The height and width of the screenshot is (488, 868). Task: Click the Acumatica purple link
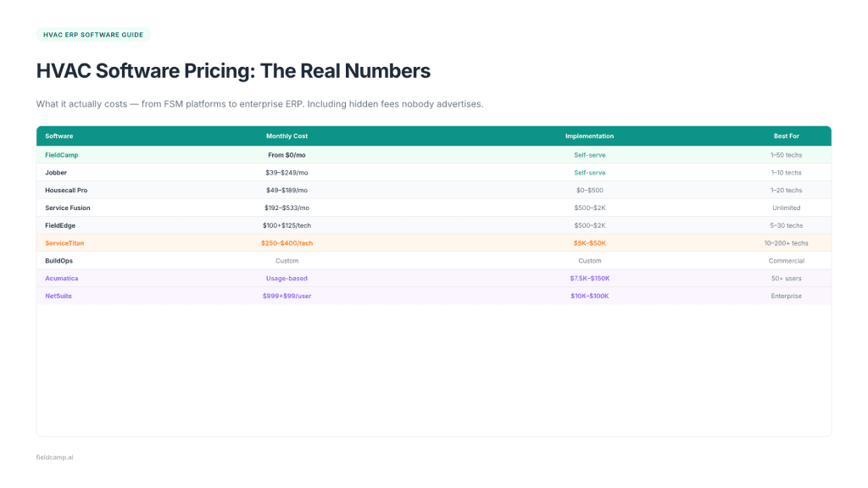pos(61,278)
